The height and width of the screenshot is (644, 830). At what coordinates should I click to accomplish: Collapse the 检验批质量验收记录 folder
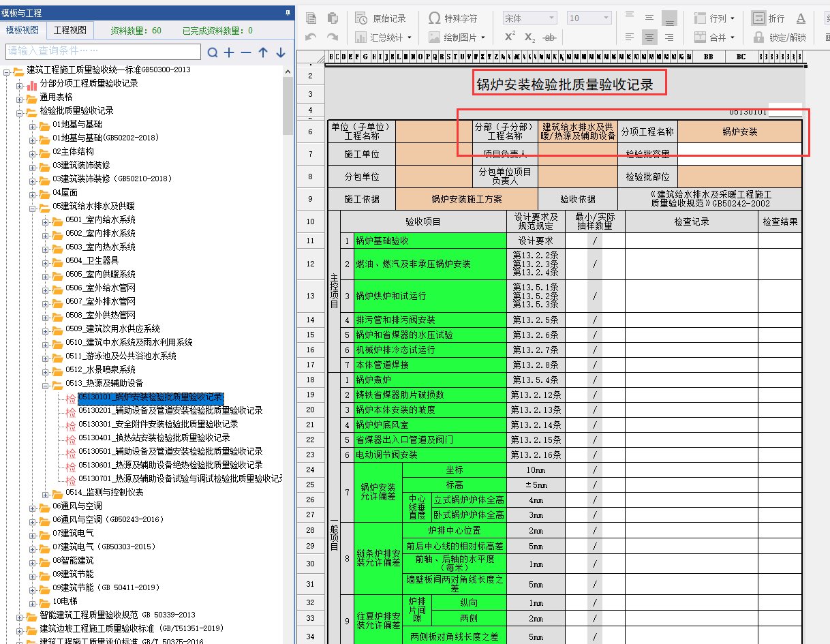19,112
